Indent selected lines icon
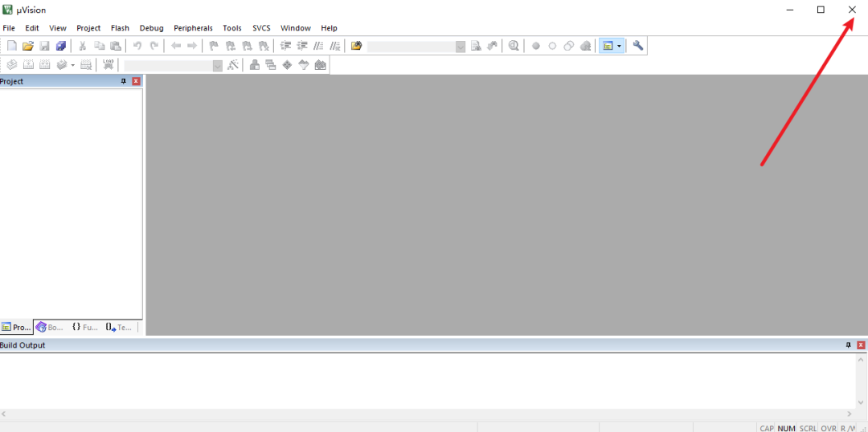 (x=285, y=46)
